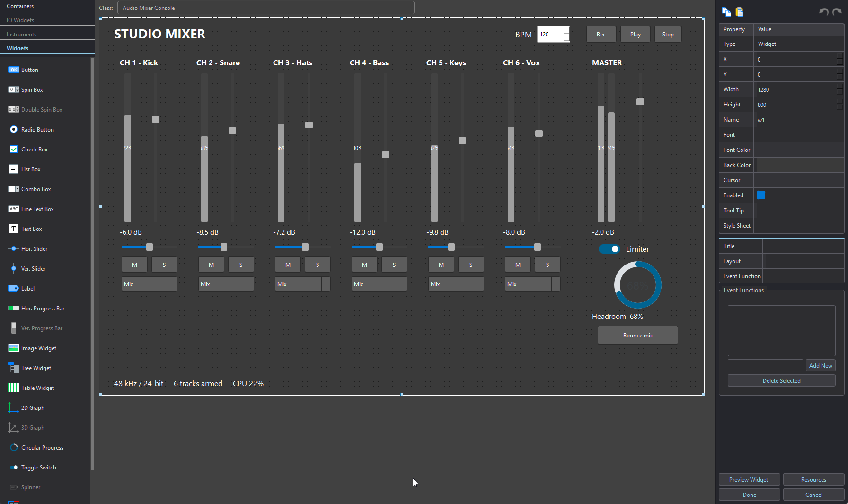Viewport: 848px width, 504px height.
Task: Open the CH 1 - Kick Mix dropdown
Action: [x=150, y=284]
